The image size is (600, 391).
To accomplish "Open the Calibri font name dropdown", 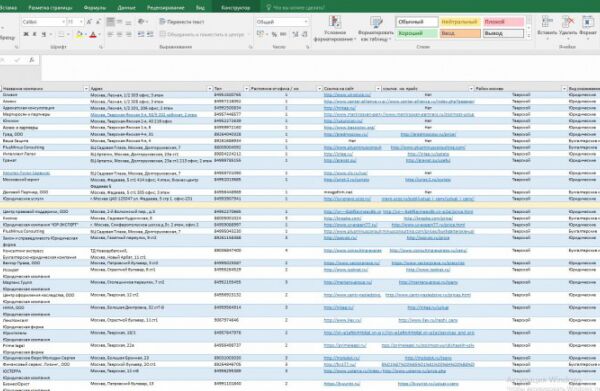I will tap(64, 22).
